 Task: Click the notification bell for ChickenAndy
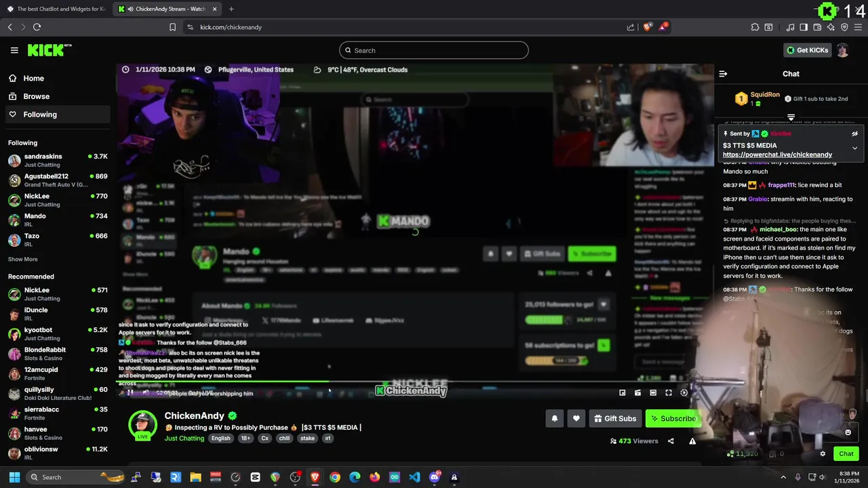pyautogui.click(x=554, y=419)
